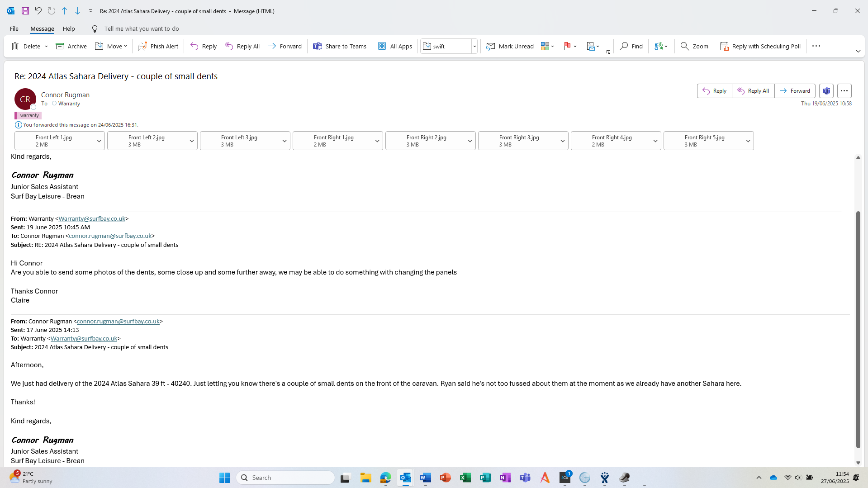Click the message body vertical scrollbar

858,329
